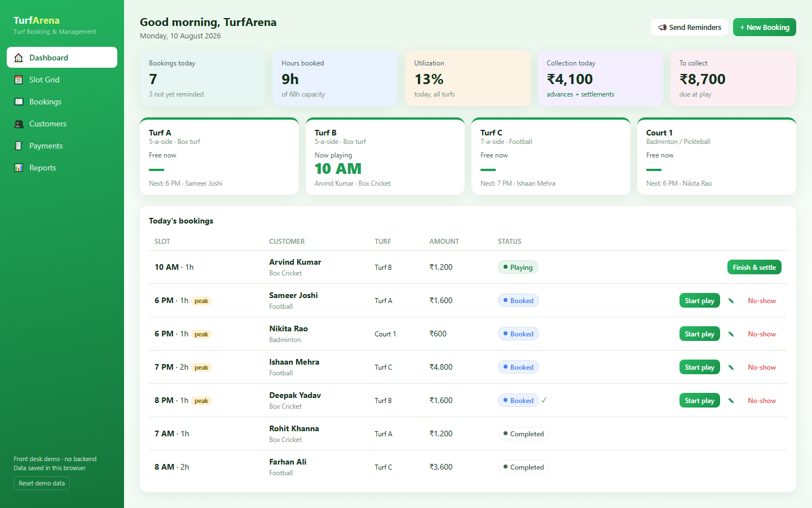Open the Customers section
The width and height of the screenshot is (812, 508).
pos(62,124)
